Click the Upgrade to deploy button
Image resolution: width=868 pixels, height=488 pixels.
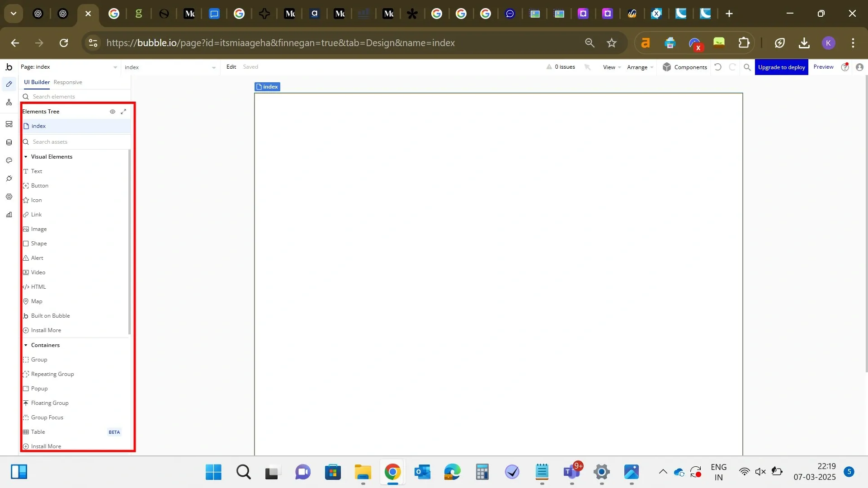782,67
